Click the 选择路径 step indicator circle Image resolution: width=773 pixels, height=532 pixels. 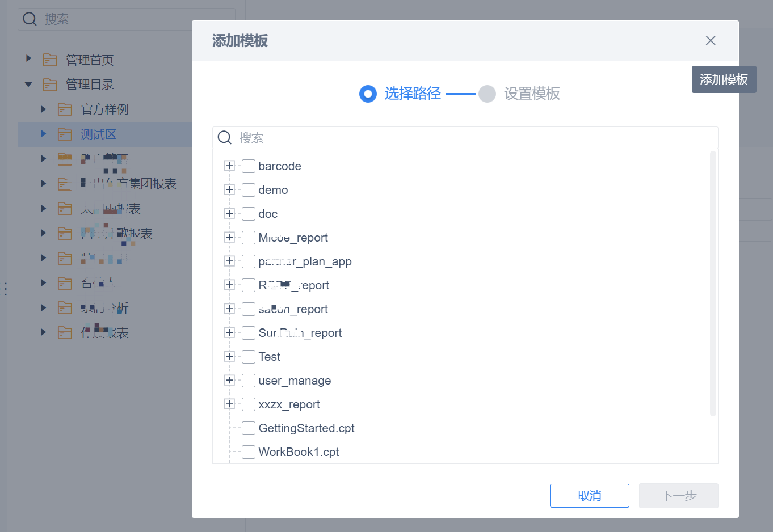pyautogui.click(x=368, y=94)
